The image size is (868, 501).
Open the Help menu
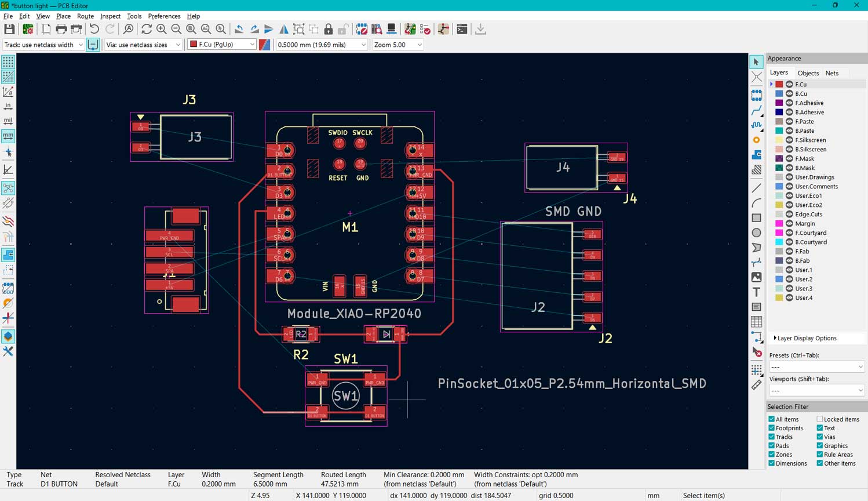pos(194,16)
